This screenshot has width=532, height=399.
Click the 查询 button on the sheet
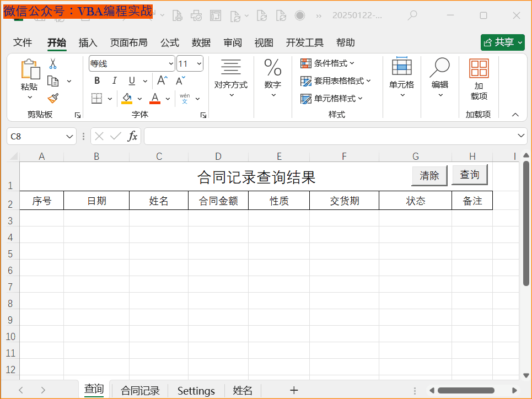[470, 175]
